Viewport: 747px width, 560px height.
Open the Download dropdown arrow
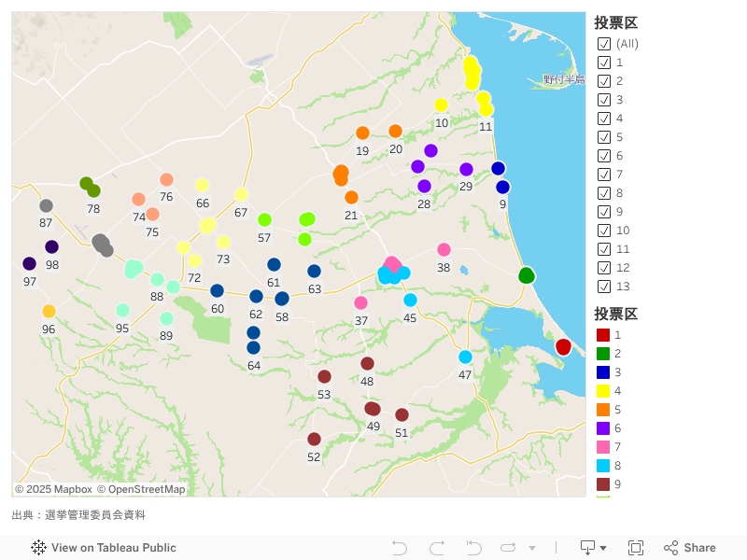[x=603, y=548]
